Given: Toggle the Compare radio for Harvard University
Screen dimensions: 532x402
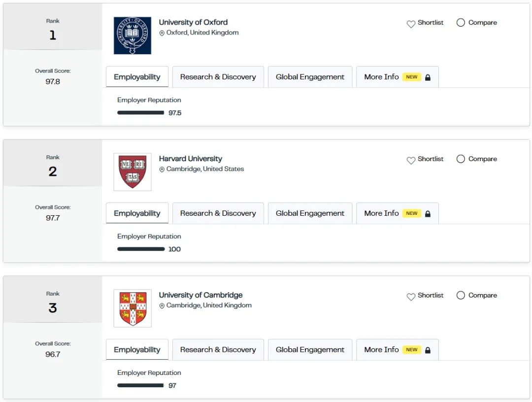Looking at the screenshot, I should 461,159.
